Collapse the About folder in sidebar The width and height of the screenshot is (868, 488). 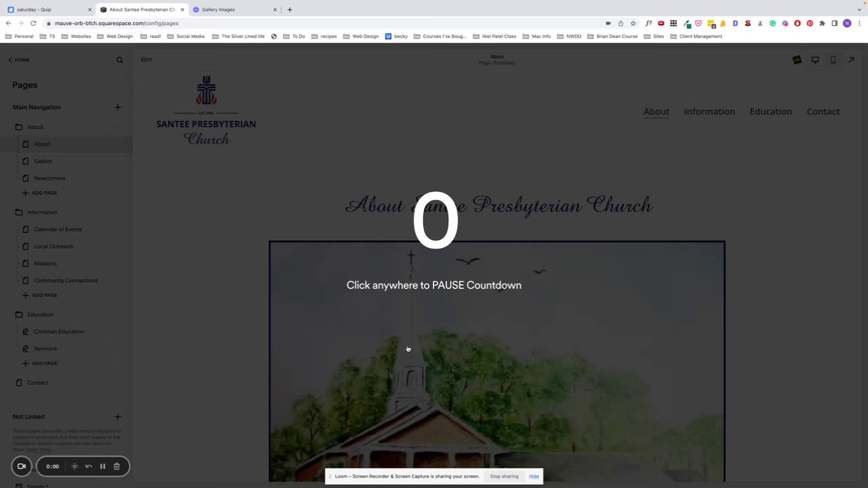coord(19,127)
